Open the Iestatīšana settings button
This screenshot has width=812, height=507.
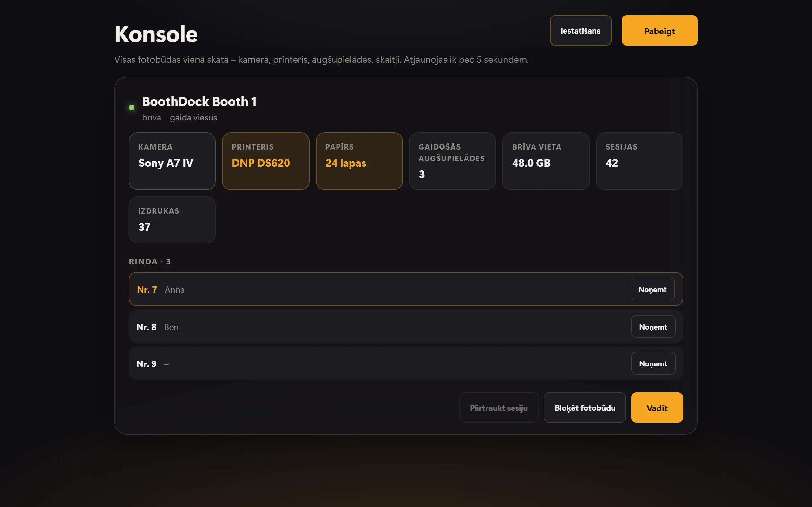coord(580,30)
